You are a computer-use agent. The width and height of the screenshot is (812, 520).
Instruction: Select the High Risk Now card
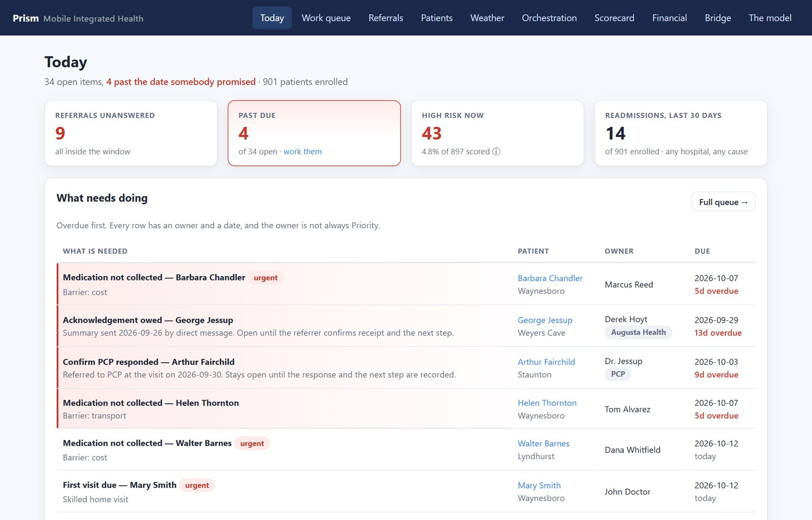coord(497,133)
